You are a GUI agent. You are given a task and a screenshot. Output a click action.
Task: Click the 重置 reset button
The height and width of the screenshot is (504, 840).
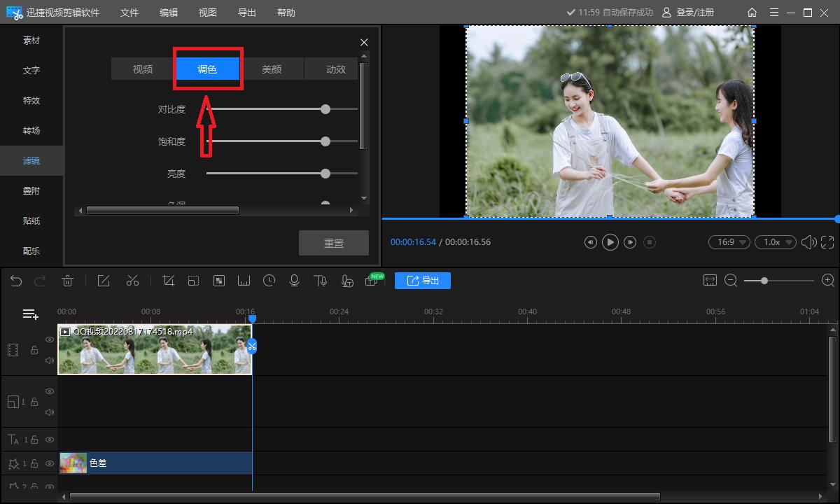point(334,243)
